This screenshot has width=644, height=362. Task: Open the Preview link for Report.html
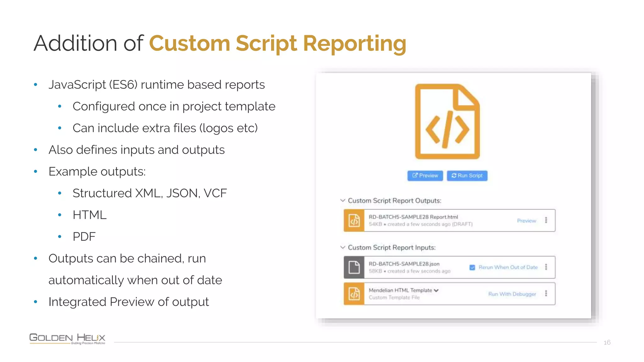click(x=526, y=221)
